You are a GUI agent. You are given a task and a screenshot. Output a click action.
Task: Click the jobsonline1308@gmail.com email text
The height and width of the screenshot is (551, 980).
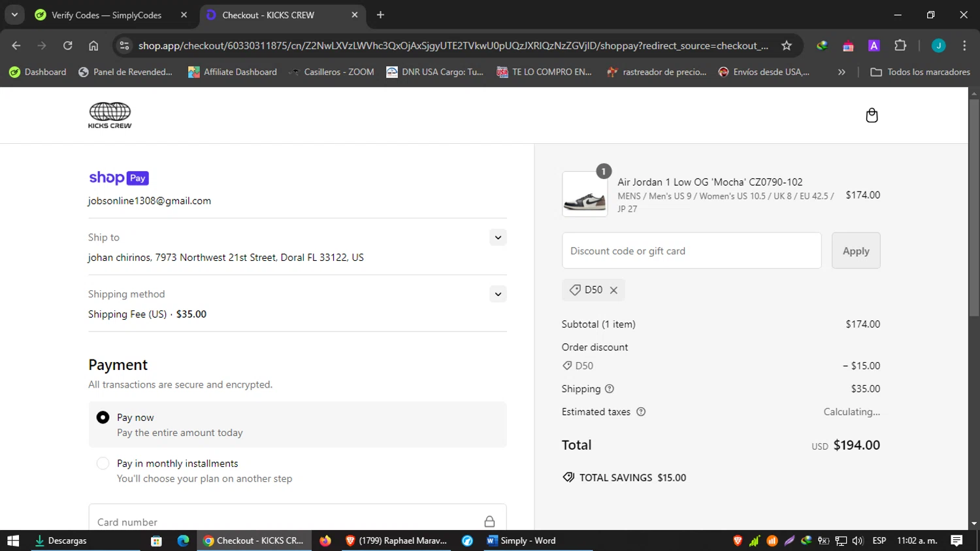(x=150, y=201)
